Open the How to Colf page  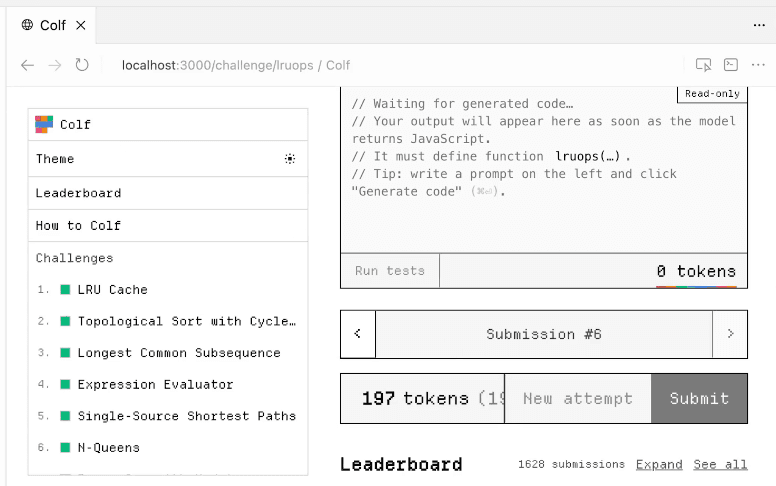point(78,225)
